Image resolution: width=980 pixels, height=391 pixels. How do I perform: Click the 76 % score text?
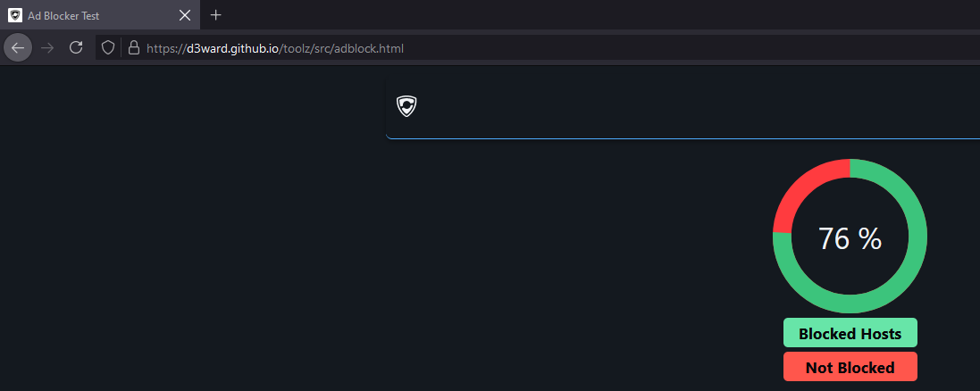[x=850, y=239]
